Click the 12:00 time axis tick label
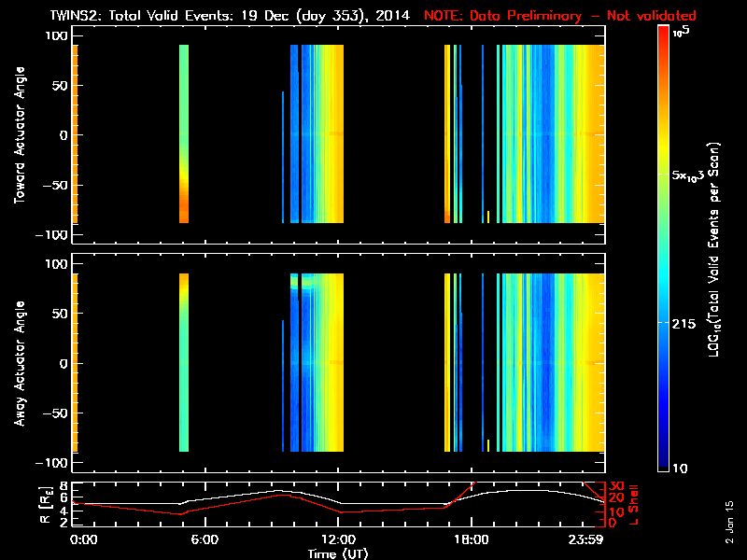This screenshot has height=560, width=747. tap(338, 539)
